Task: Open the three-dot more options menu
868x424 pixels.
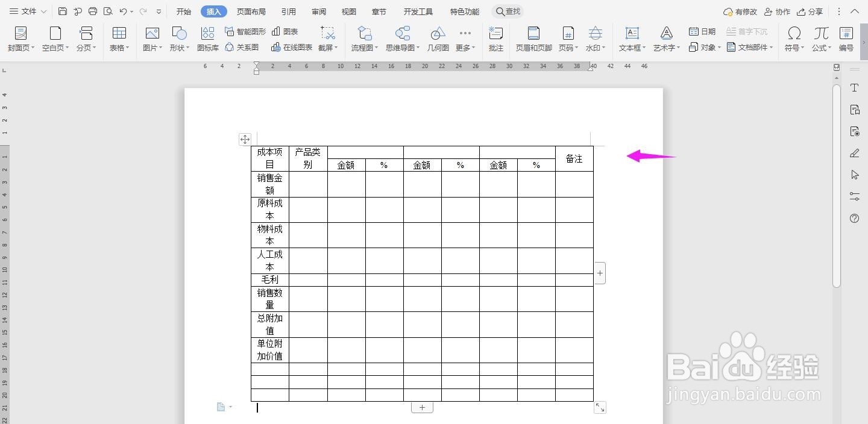Action: [839, 11]
